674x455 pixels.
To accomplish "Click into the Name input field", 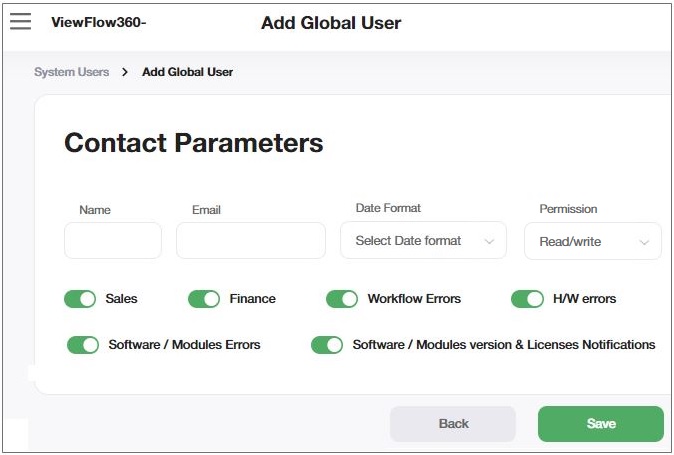I will click(x=113, y=241).
